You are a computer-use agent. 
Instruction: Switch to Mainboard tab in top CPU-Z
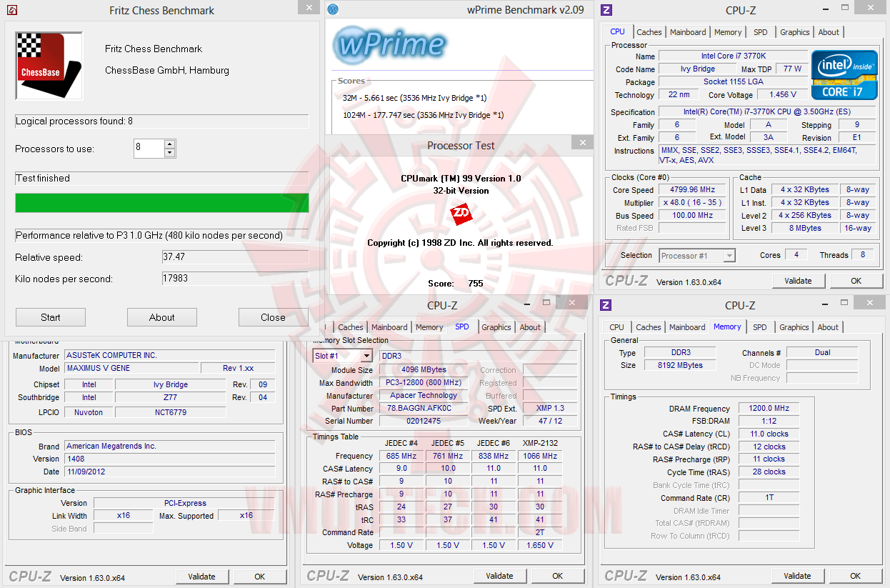click(687, 32)
